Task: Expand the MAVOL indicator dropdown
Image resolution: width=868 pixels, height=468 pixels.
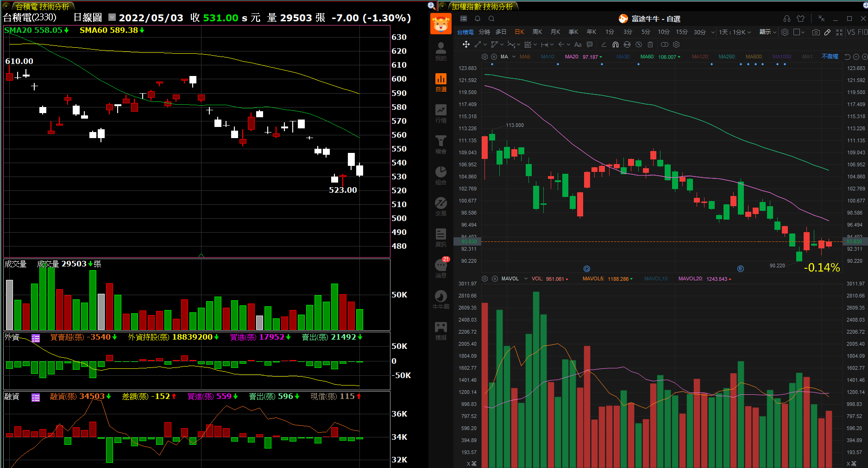Action: pos(526,278)
